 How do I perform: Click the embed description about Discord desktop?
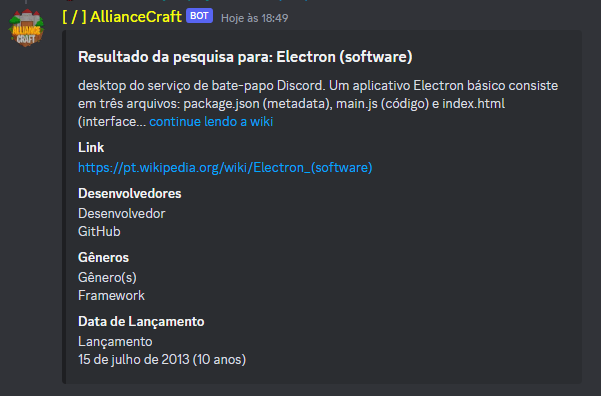(318, 104)
